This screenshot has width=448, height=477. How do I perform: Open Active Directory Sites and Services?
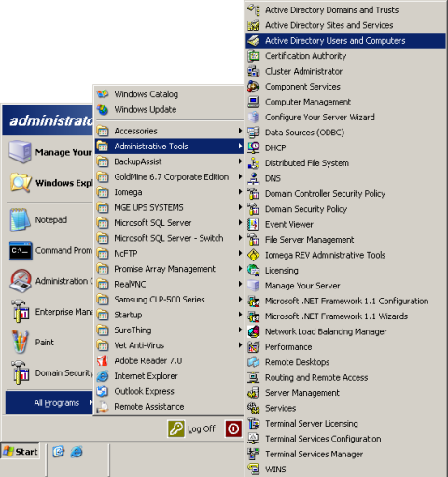pyautogui.click(x=345, y=25)
